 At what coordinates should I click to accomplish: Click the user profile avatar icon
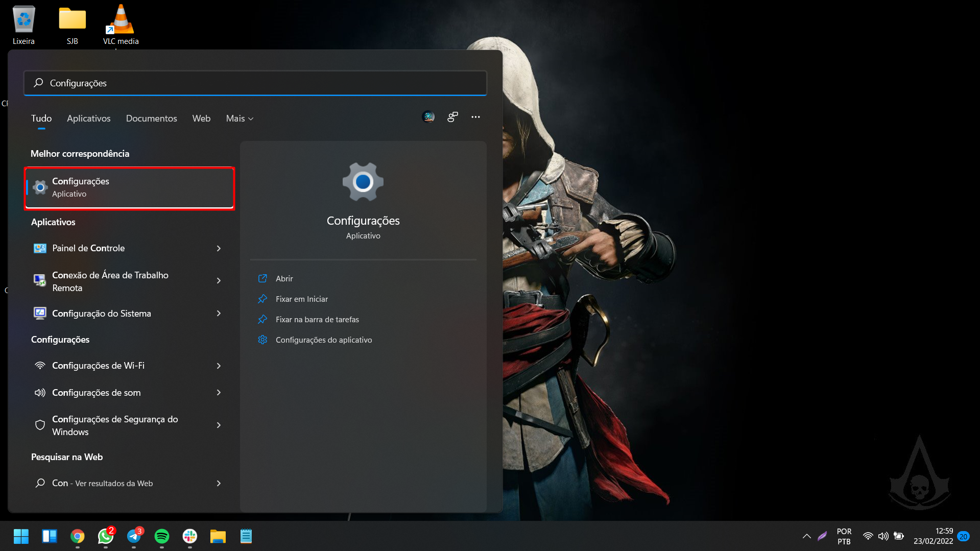[x=428, y=117]
